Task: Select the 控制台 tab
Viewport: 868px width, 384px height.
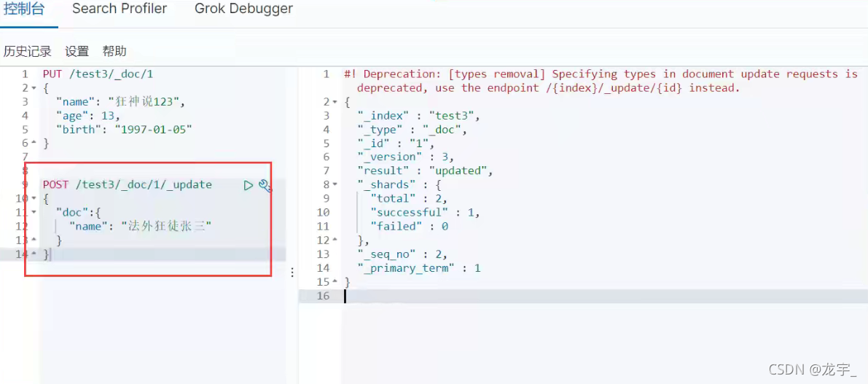Action: [24, 9]
